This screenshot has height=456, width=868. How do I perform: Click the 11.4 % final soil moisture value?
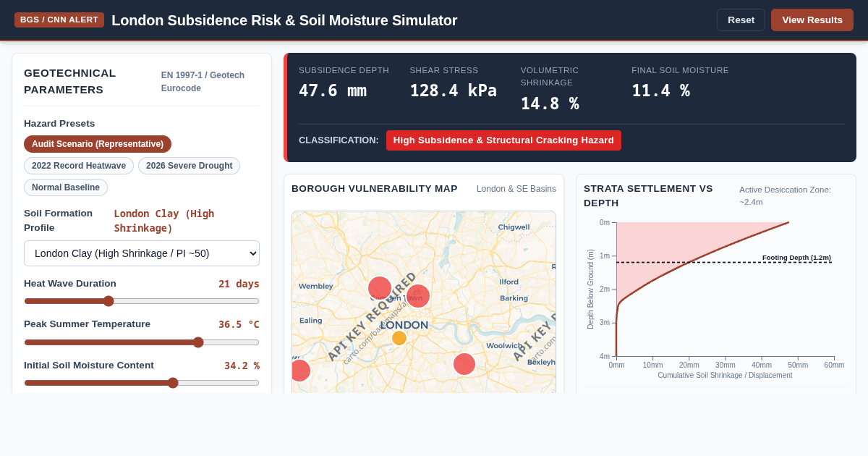[660, 90]
